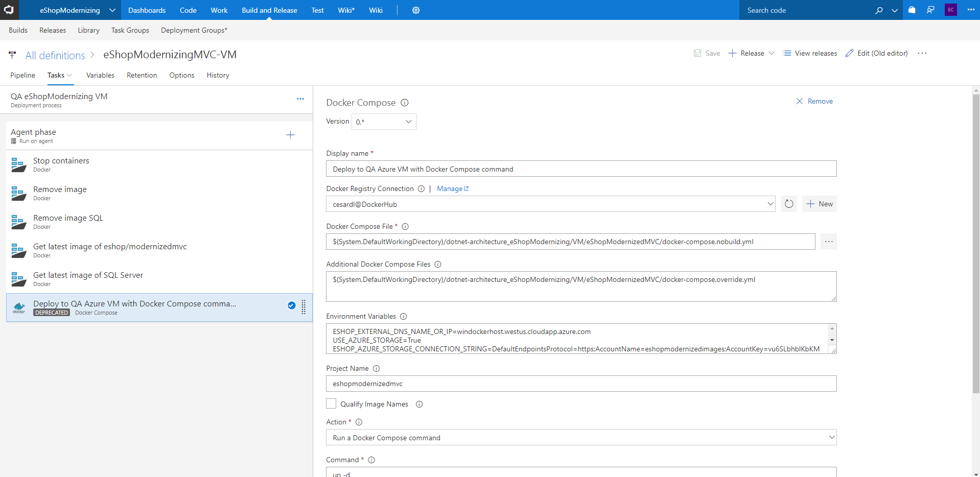Expand the Tasks tab dropdown arrow
Viewport: 980px width, 477px height.
(x=69, y=75)
